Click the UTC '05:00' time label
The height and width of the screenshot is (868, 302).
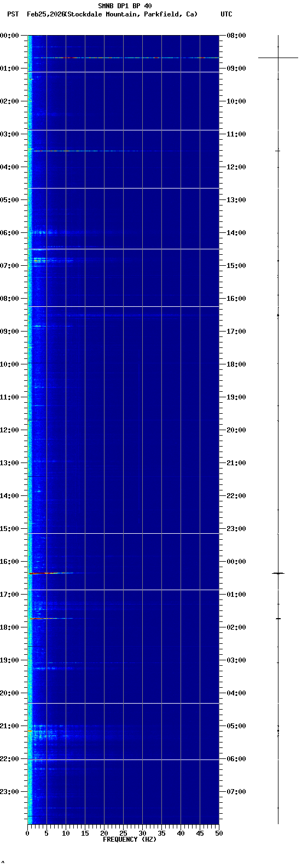pos(236,726)
